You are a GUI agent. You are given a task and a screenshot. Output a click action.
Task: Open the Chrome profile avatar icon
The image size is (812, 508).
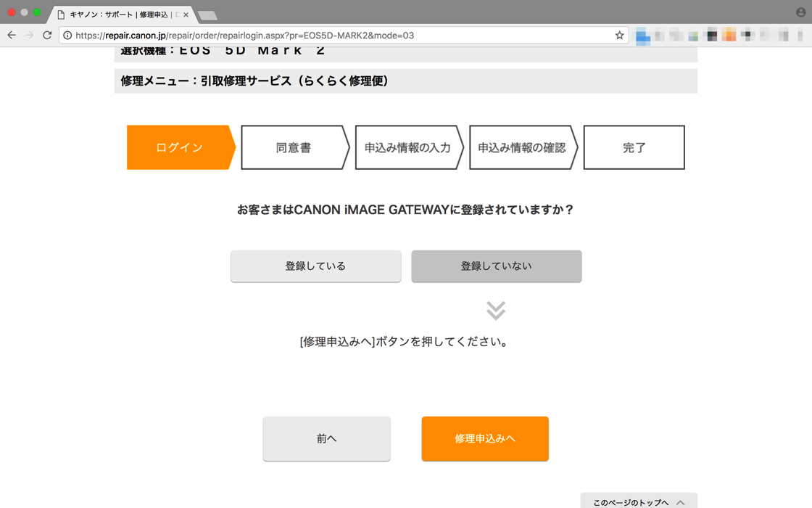click(800, 12)
